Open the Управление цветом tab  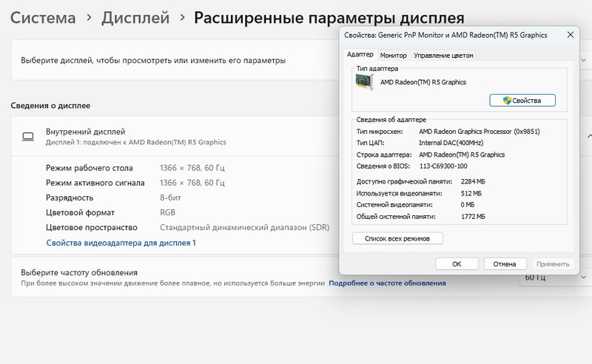(x=443, y=55)
